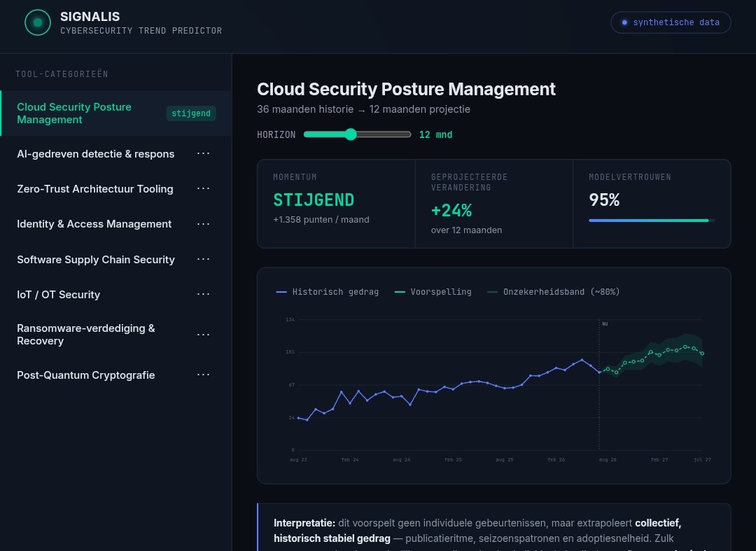This screenshot has width=756, height=551.
Task: Click the dots beside Identity & Access Management
Action: [204, 223]
